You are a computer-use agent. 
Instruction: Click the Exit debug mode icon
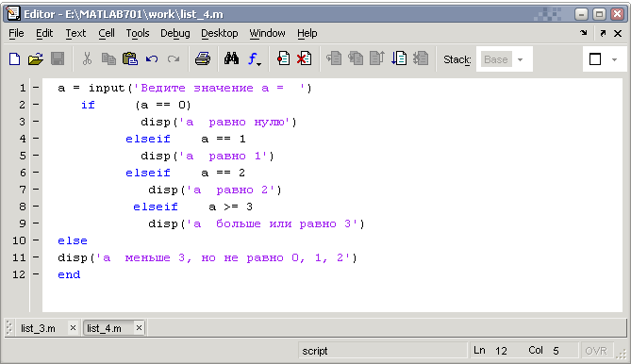421,59
